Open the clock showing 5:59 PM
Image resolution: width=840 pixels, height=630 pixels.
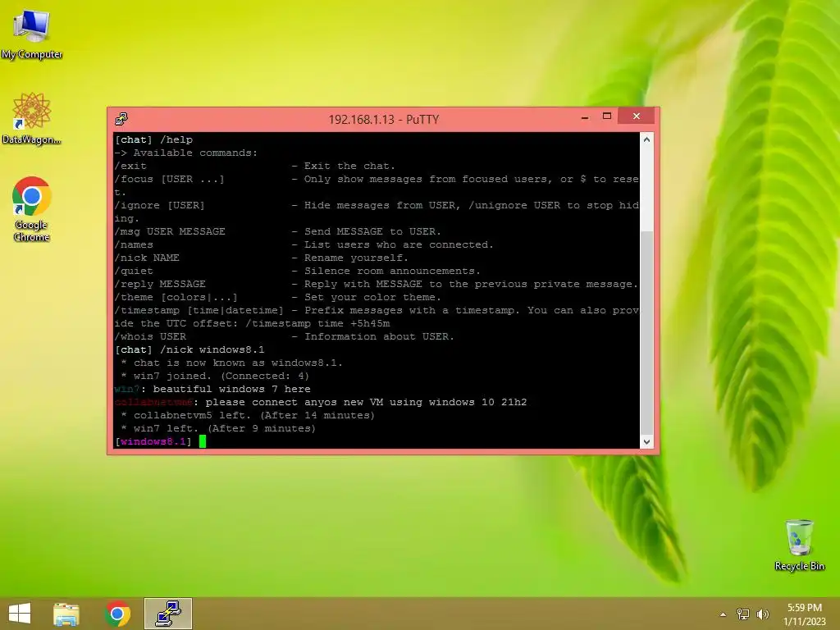click(804, 614)
